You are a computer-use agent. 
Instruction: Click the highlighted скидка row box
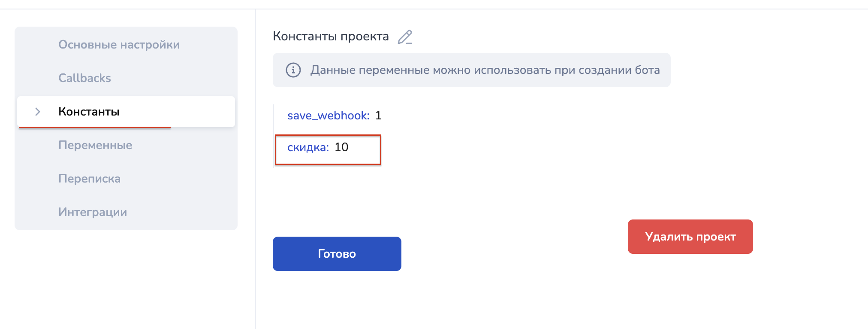(328, 150)
